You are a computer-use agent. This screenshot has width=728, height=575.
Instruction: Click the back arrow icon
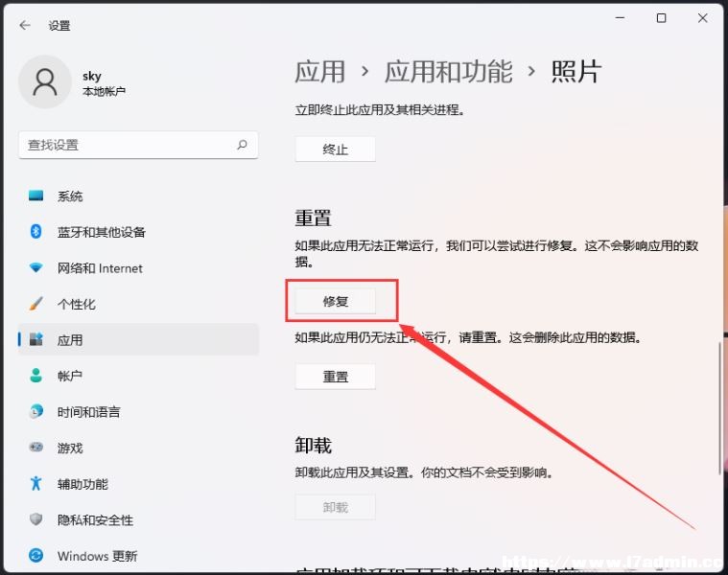point(25,25)
